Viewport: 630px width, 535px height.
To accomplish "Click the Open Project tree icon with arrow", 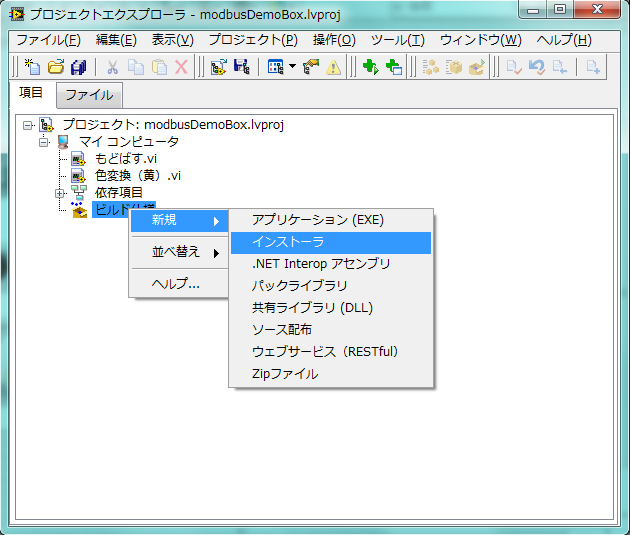I will tap(219, 67).
